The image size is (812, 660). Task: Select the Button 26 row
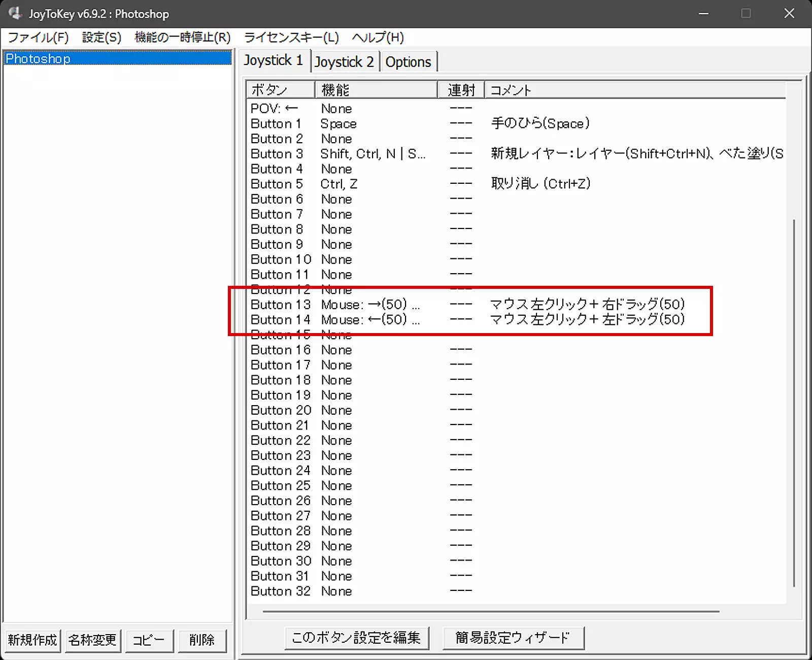[516, 501]
